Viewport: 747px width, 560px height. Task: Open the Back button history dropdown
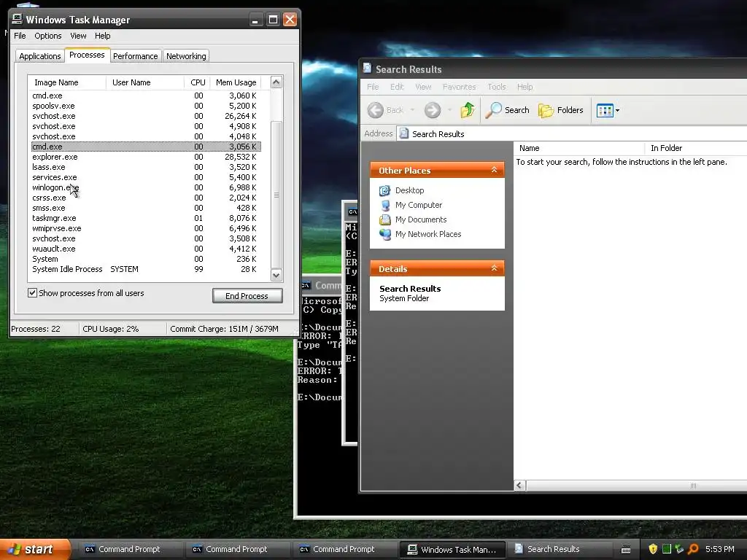412,110
